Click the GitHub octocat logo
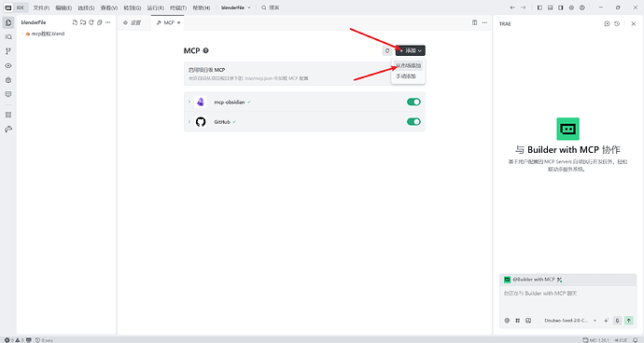Screen dimensions: 644x343 201,122
